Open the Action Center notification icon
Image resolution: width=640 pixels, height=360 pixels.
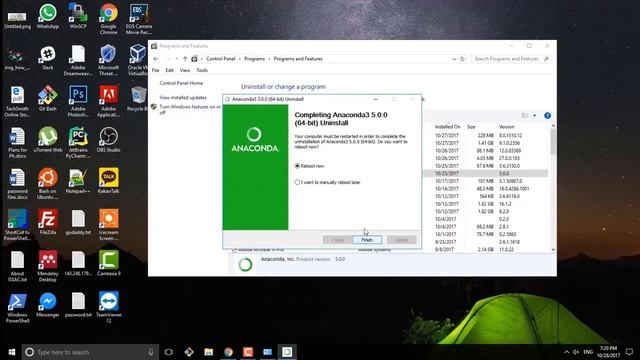point(629,352)
